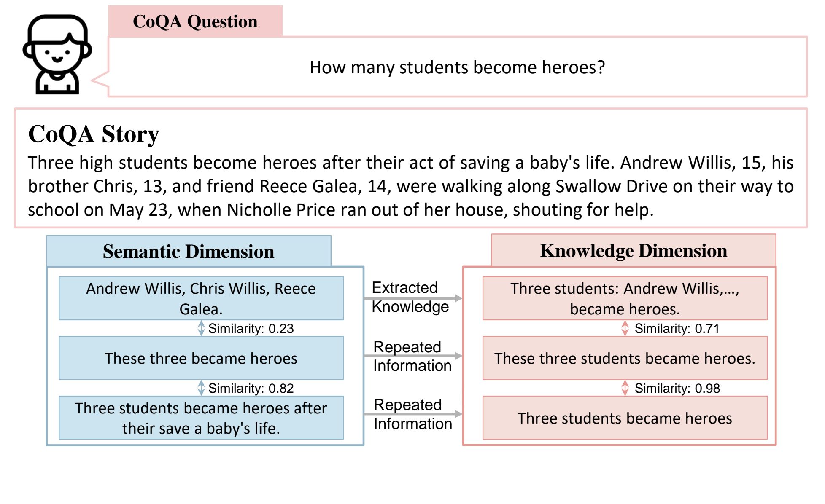
Task: Click the CoQA story paragraph text
Action: [x=411, y=186]
